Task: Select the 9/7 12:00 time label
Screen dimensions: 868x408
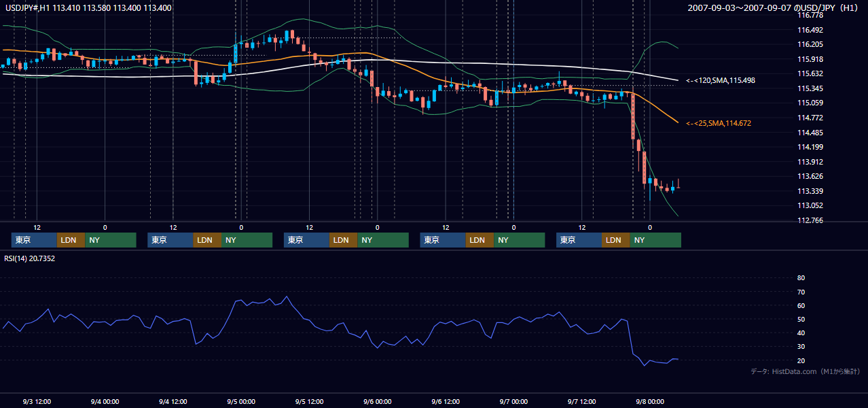Action: tap(581, 402)
